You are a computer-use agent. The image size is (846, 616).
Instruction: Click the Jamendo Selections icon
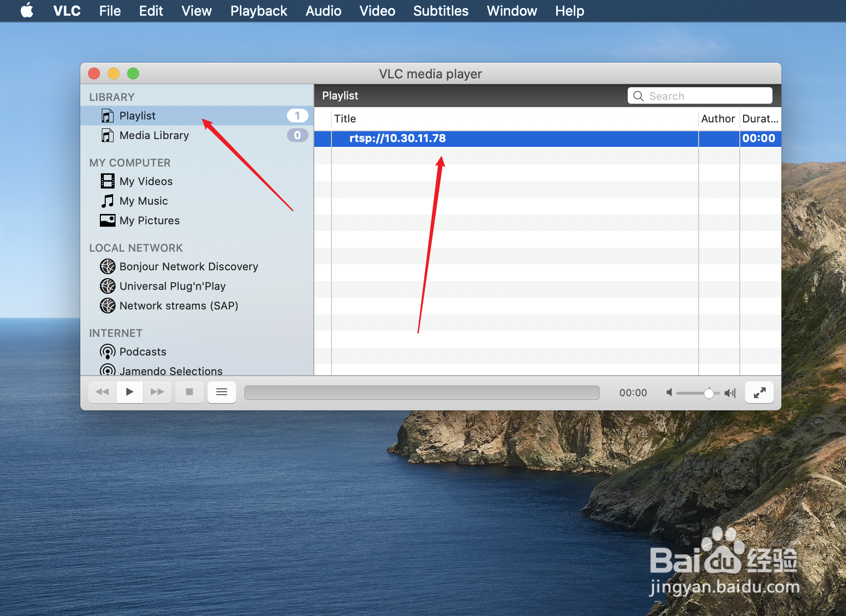click(107, 370)
